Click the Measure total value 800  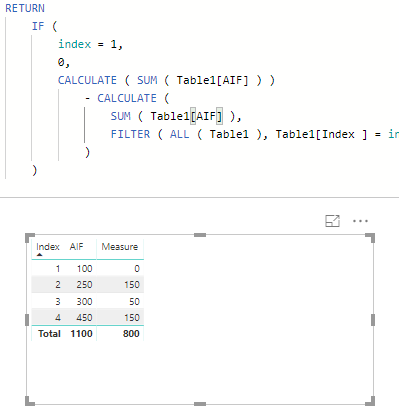(x=131, y=334)
